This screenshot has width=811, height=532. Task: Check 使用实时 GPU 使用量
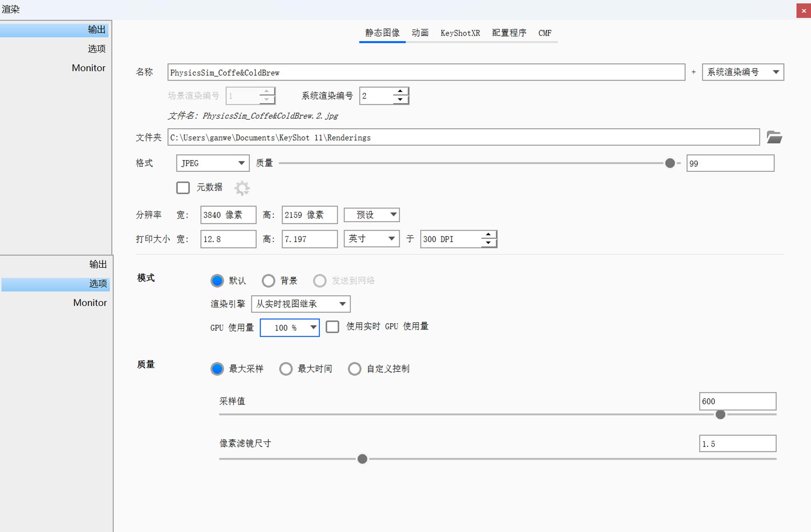[333, 326]
